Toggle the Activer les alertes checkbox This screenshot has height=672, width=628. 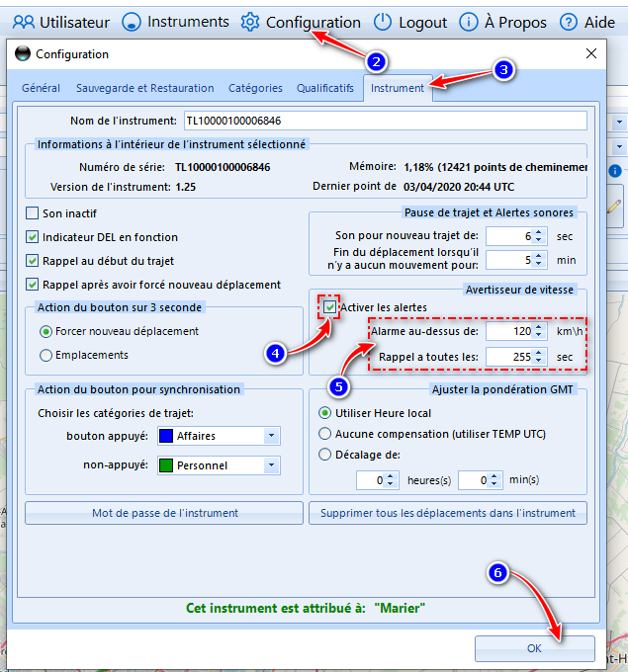click(x=329, y=307)
